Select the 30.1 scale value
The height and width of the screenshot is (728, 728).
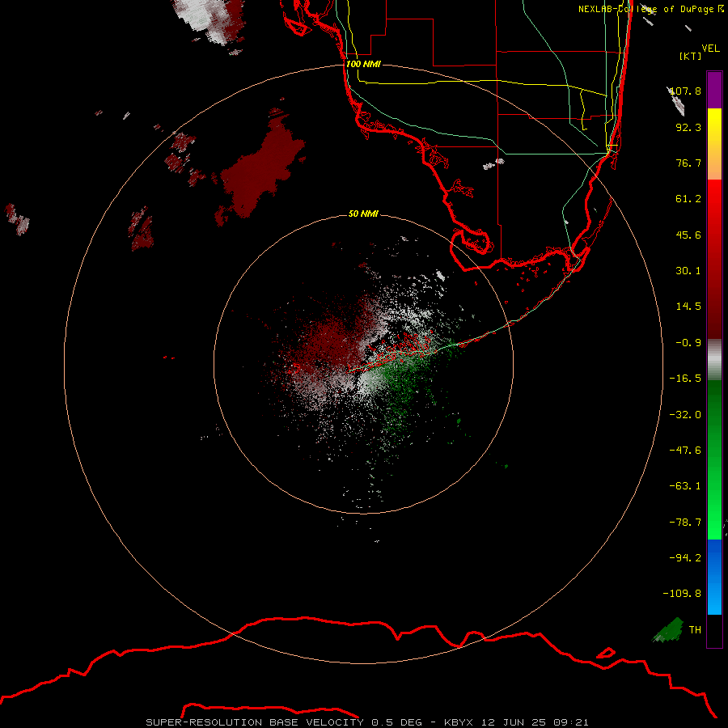tap(688, 271)
